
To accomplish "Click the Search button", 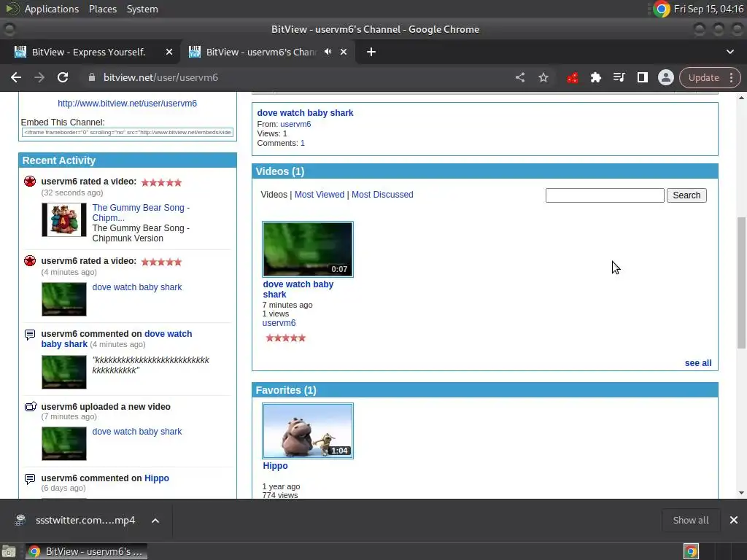I will (686, 195).
